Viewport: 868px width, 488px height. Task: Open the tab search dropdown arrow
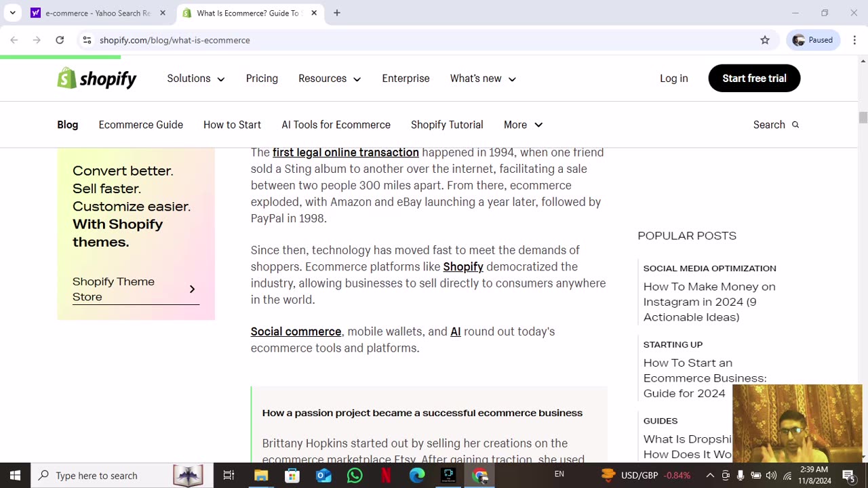12,13
